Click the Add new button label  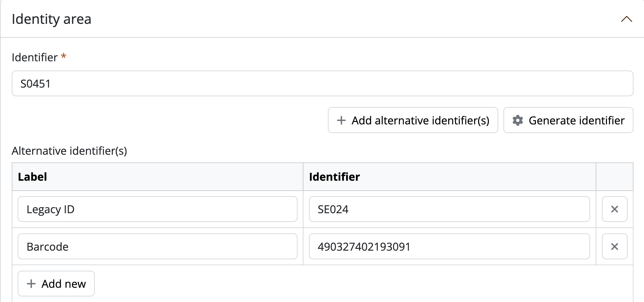point(64,284)
